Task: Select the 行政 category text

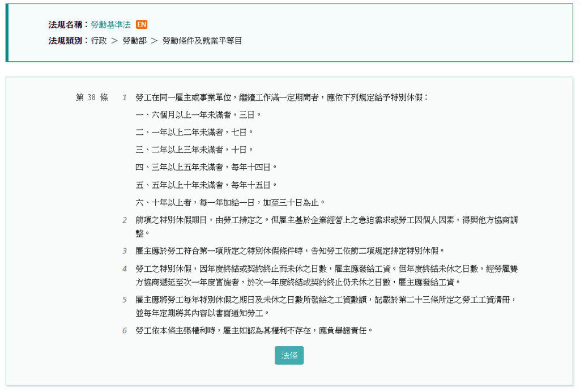Action: [99, 41]
